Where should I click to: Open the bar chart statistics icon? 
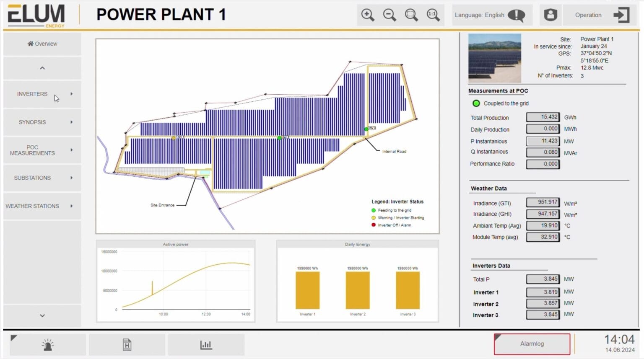[206, 344]
